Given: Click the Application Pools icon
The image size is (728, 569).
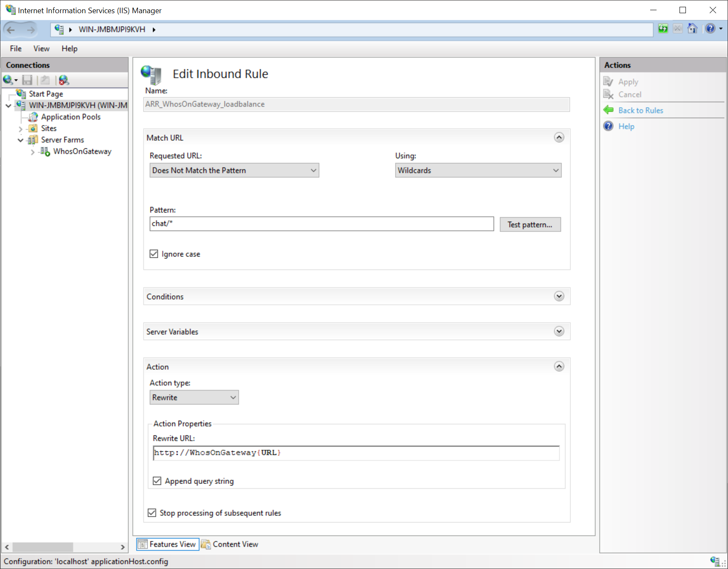Looking at the screenshot, I should pyautogui.click(x=33, y=117).
